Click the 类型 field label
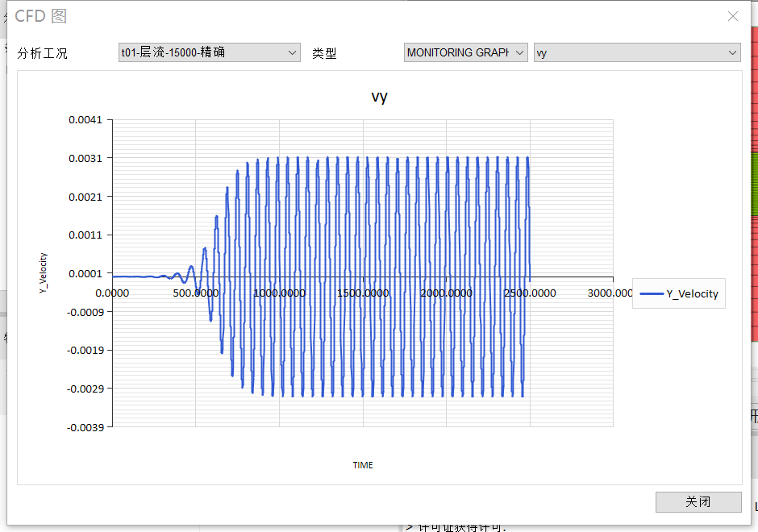Image resolution: width=758 pixels, height=532 pixels. pos(324,53)
